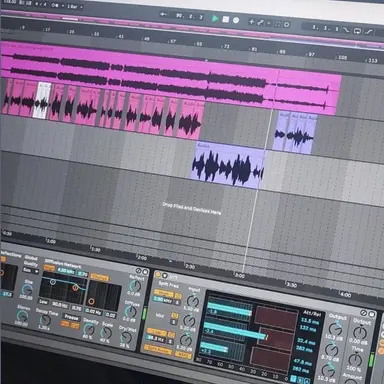Screen dimensions: 384x384
Task: Click the 2.50 kHz High split frequency field
Action: point(162,300)
